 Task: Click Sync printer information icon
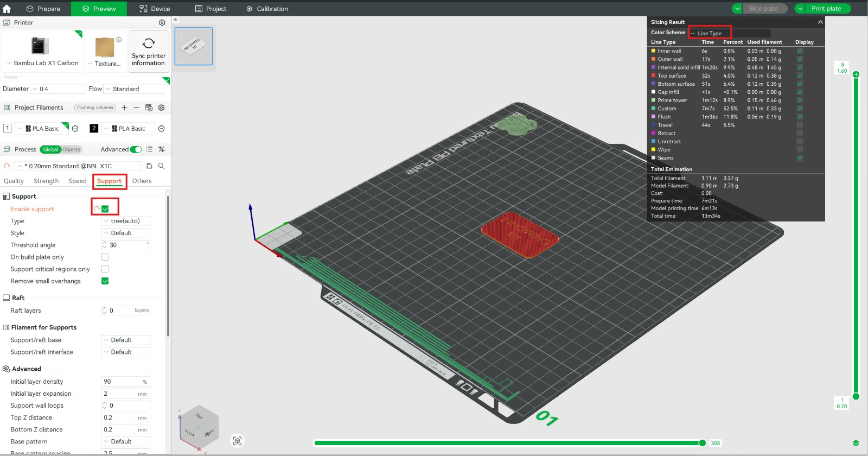(x=149, y=43)
